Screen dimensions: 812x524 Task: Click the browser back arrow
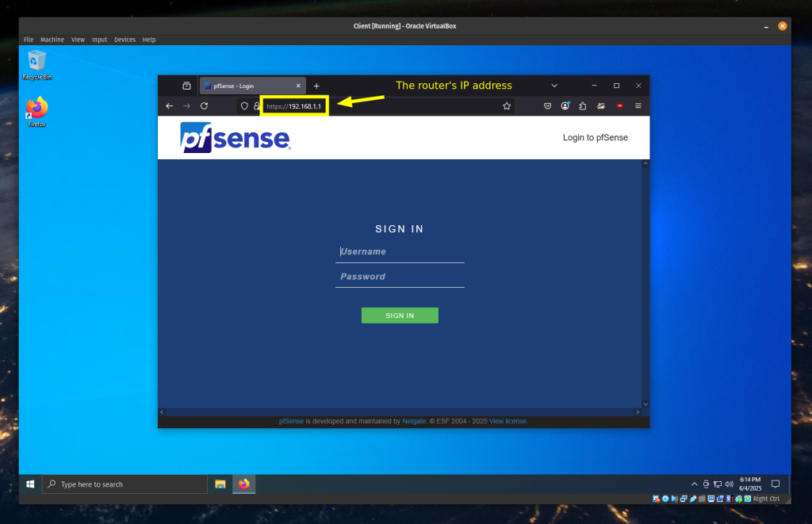coord(169,105)
